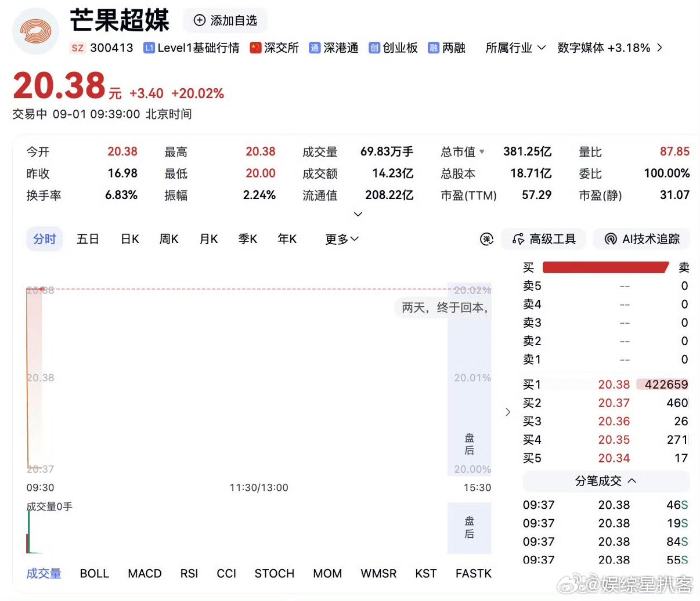
Task: Select the FASTK indicator
Action: [x=474, y=574]
